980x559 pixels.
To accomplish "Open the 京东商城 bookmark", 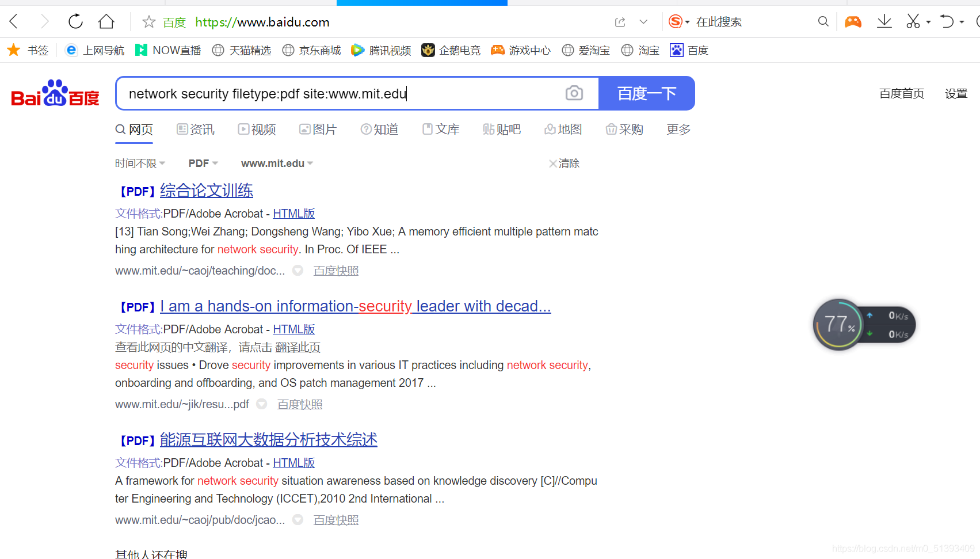I will [x=311, y=51].
